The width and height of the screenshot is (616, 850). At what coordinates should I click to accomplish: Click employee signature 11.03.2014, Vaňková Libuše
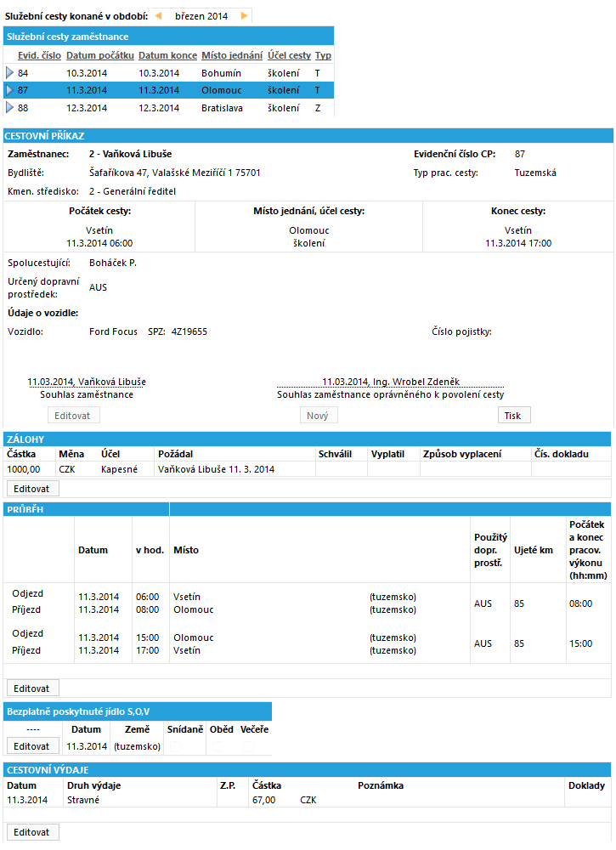pos(87,382)
